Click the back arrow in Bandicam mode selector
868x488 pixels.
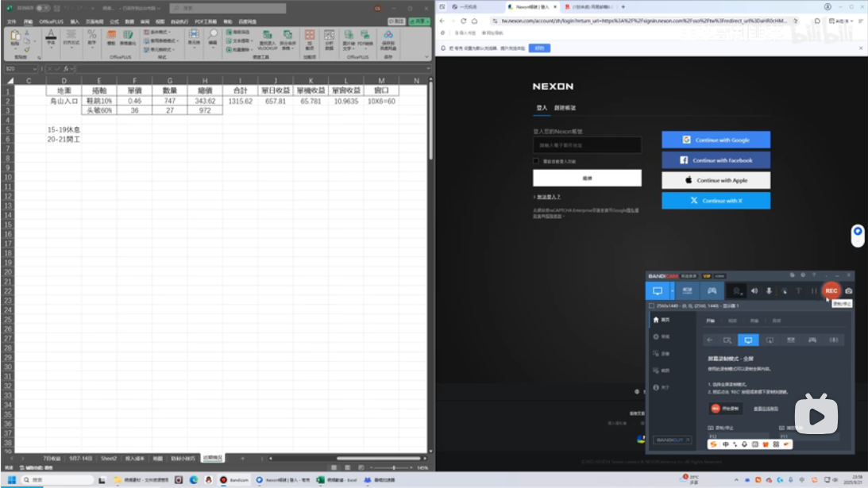click(710, 340)
